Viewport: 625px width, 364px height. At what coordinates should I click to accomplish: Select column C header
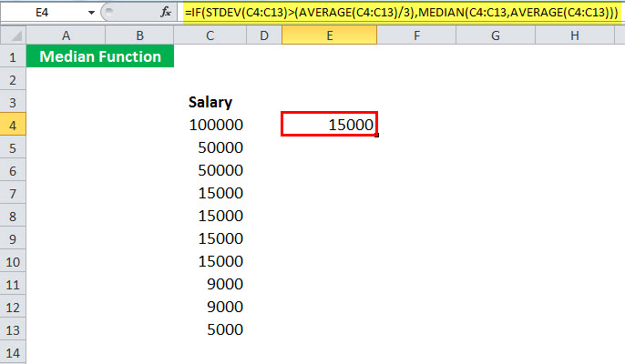click(210, 35)
